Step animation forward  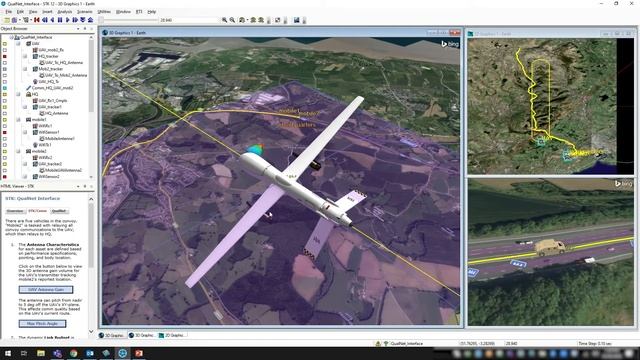[75, 20]
